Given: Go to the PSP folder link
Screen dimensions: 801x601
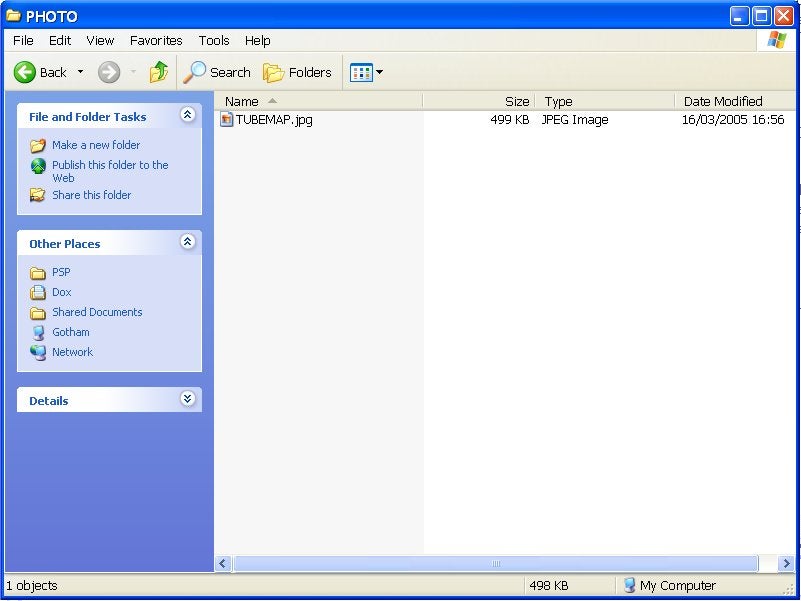Looking at the screenshot, I should (x=61, y=272).
